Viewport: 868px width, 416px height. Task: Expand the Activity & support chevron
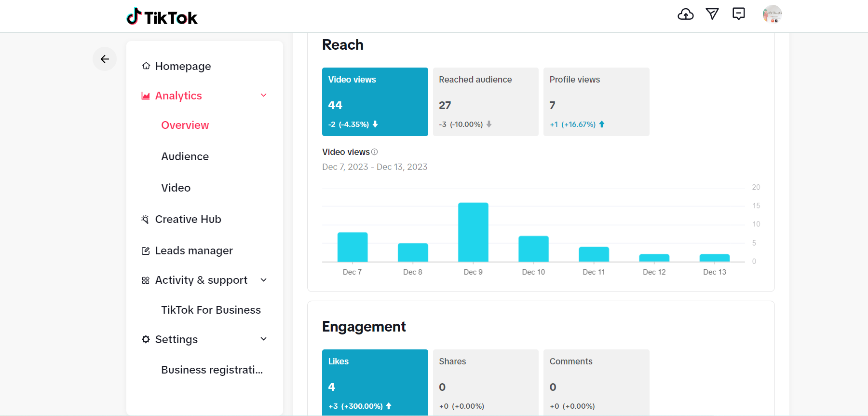[264, 280]
